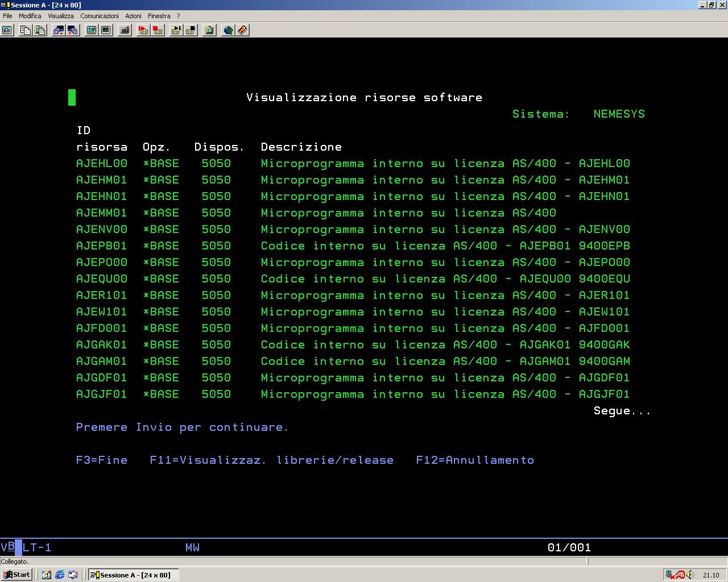Image resolution: width=728 pixels, height=582 pixels.
Task: Click the Show Desktop quick launch icon
Action: click(x=47, y=575)
